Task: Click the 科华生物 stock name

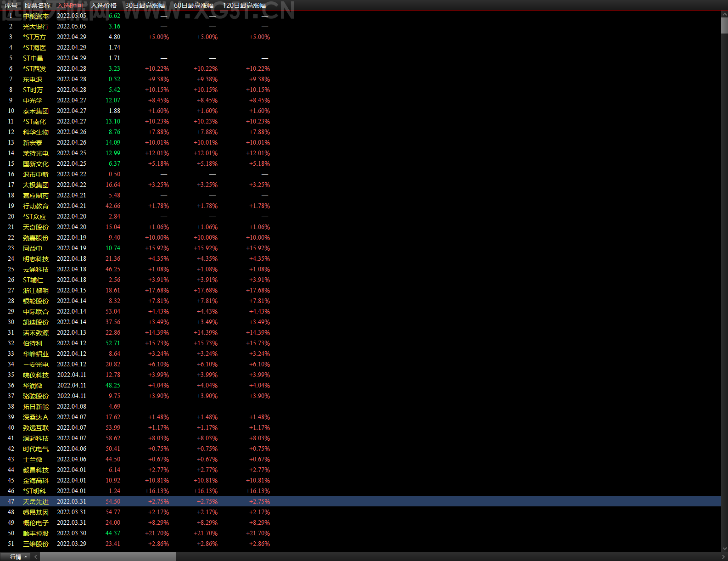Action: (x=36, y=132)
